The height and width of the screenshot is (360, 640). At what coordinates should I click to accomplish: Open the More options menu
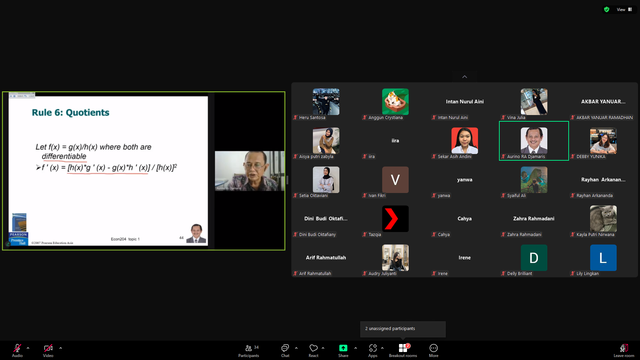click(433, 350)
